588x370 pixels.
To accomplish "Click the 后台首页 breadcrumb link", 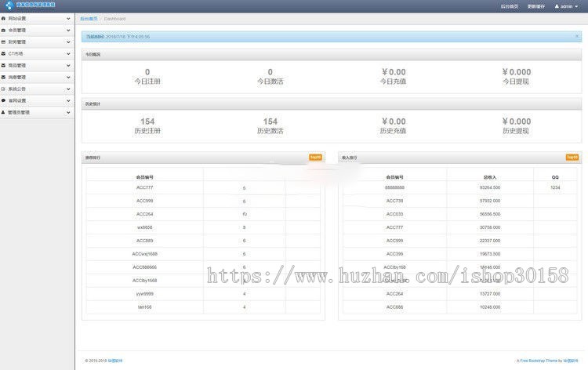I will click(89, 18).
